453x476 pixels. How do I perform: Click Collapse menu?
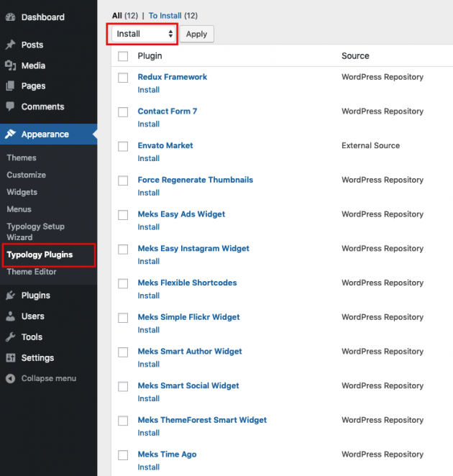[x=49, y=378]
